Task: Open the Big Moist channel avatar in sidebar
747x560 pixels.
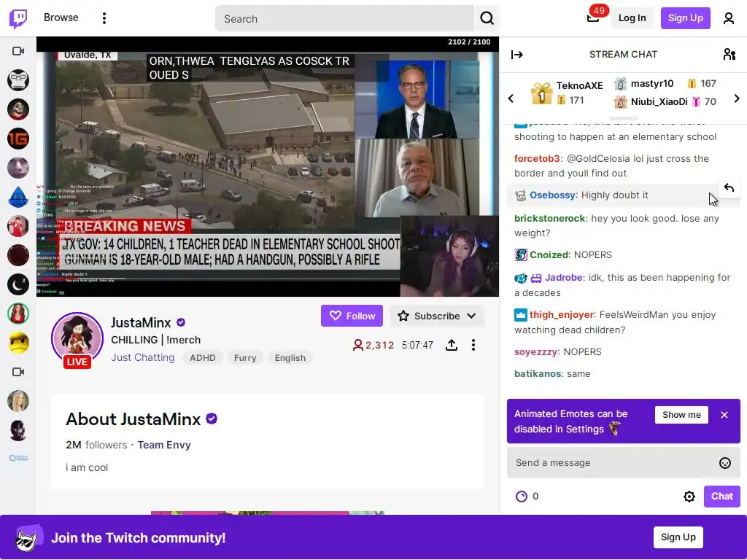Action: click(18, 197)
